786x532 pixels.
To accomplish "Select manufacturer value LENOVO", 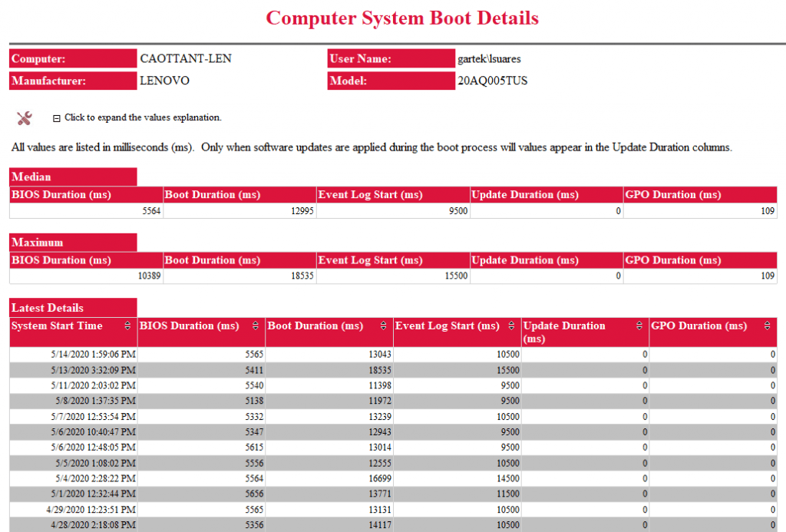I will [164, 81].
